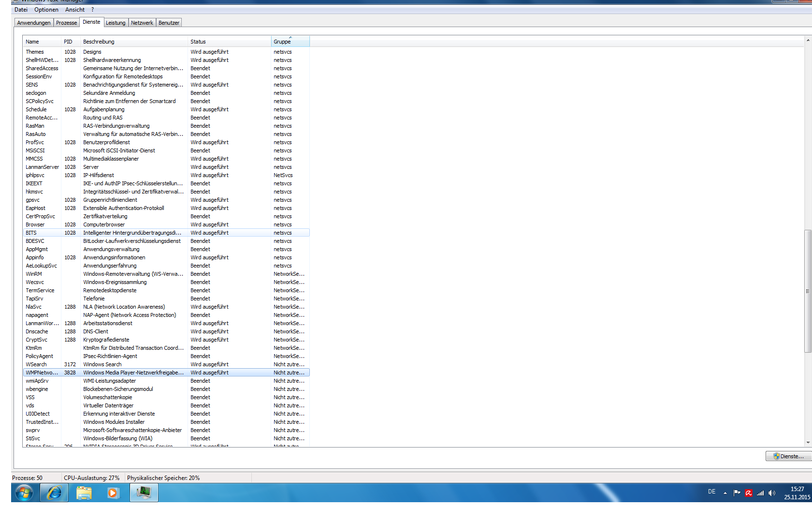Toggle sort on the Gruppe column header

(x=290, y=42)
